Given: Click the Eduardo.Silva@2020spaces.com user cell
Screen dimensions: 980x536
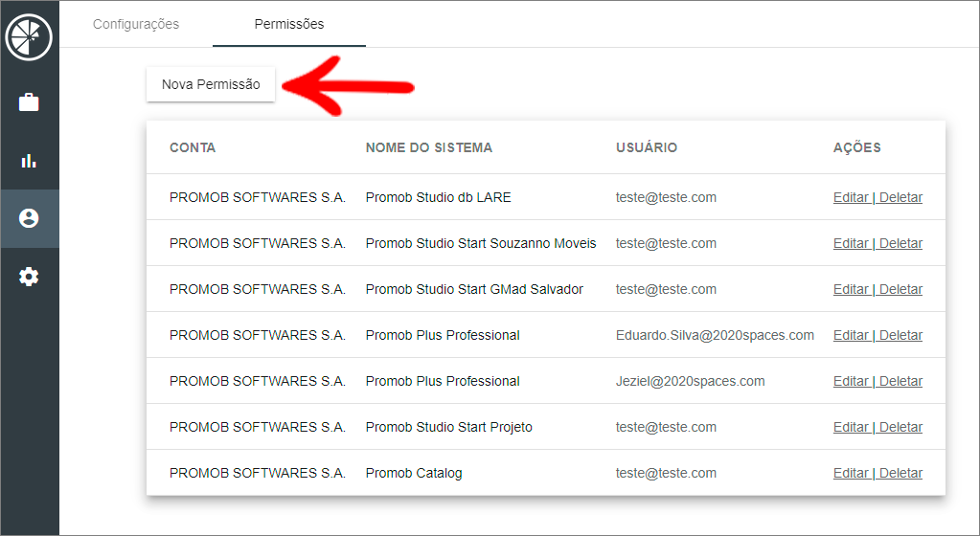Looking at the screenshot, I should [715, 335].
